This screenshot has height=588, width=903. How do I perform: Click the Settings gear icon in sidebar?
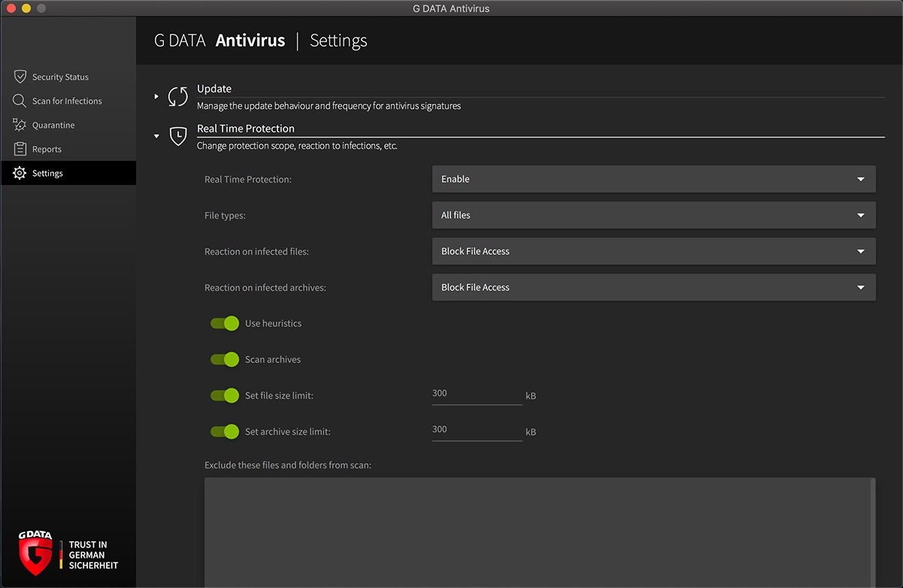(20, 173)
